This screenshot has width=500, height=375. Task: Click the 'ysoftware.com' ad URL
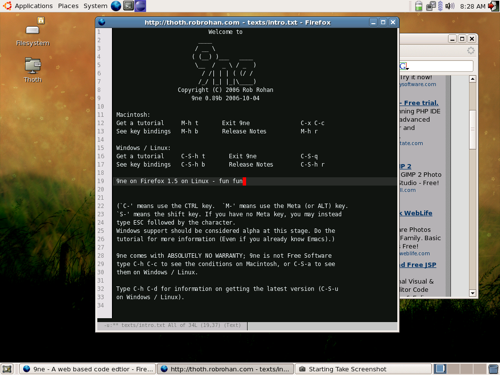coord(418,84)
